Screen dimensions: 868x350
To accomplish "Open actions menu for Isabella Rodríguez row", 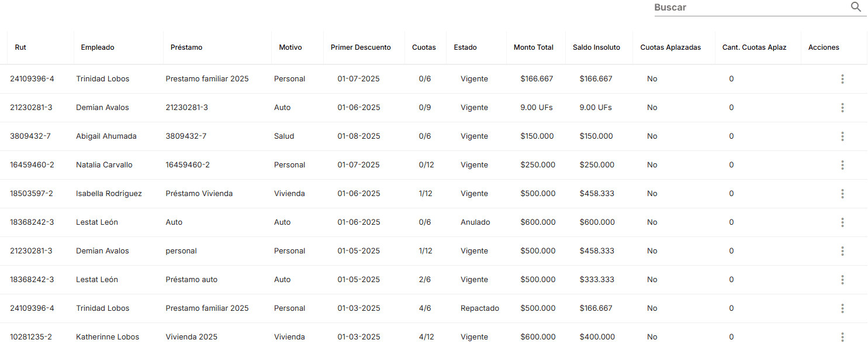I will [x=842, y=194].
